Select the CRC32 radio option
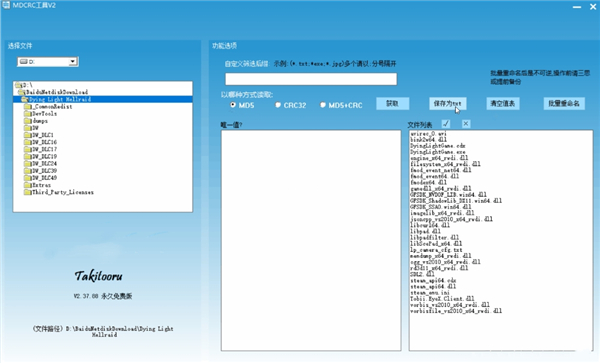This screenshot has width=600, height=363. 278,105
